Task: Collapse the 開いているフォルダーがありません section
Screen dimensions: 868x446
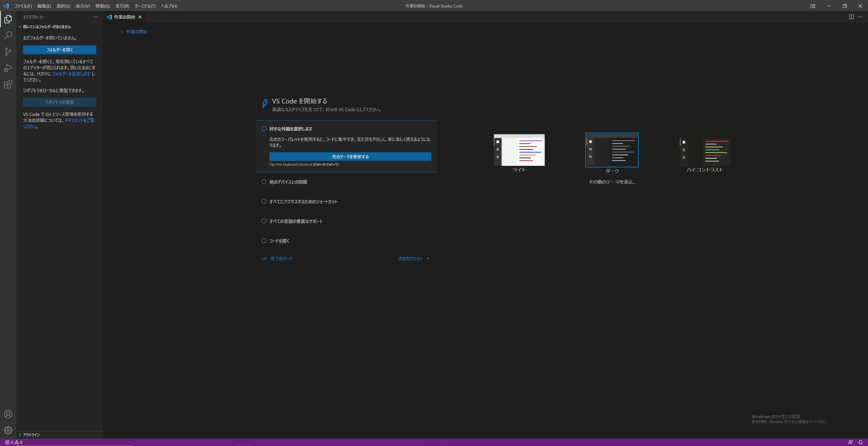Action: click(x=60, y=27)
